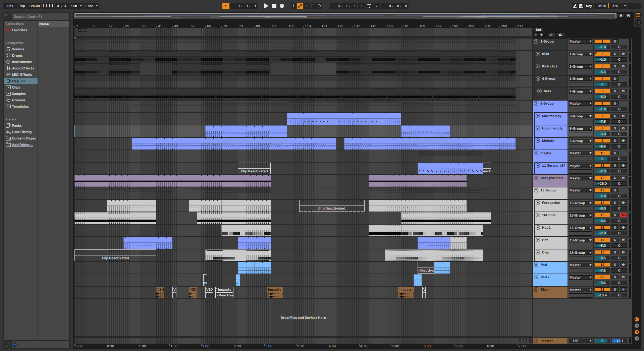The height and width of the screenshot is (351, 644).
Task: Click the browser preview play icon
Action: pyautogui.click(x=6, y=15)
